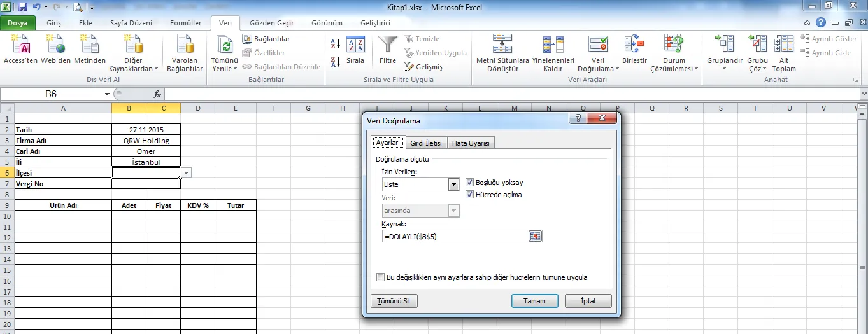Click the Birleştir consolidate icon
868x334 pixels.
coord(634,45)
